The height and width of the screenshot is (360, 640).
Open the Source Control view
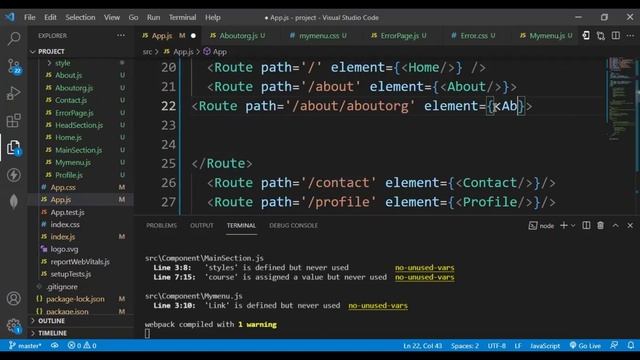[x=13, y=66]
